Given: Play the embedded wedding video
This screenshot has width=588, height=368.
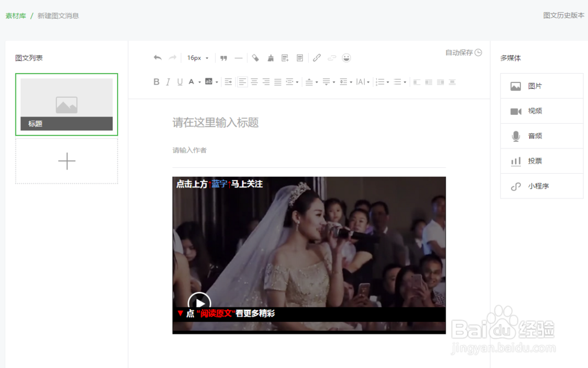Looking at the screenshot, I should pyautogui.click(x=199, y=303).
